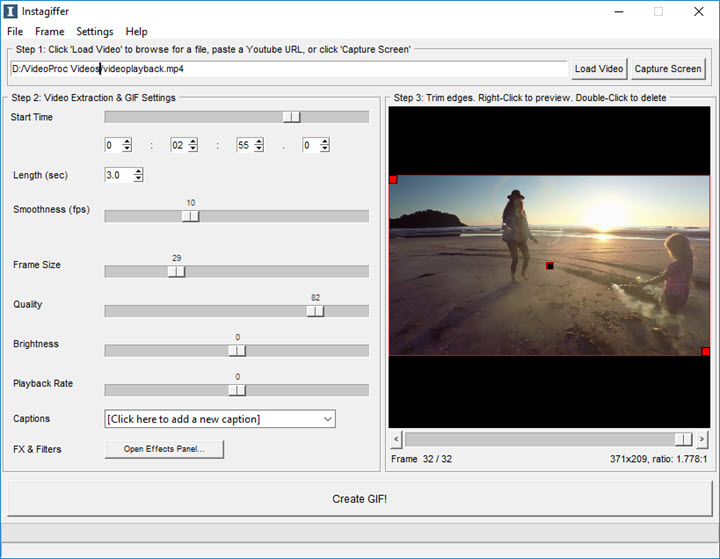Click the Capture Screen button
Screen dimensions: 720x559
point(668,69)
